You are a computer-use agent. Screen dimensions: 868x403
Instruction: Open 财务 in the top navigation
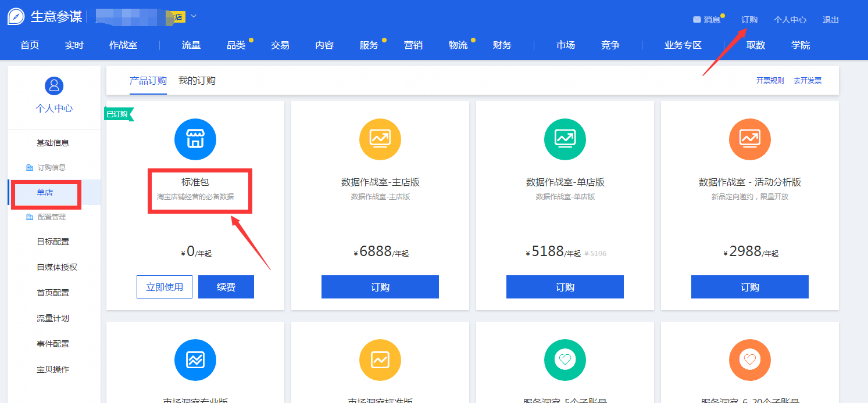tap(502, 45)
